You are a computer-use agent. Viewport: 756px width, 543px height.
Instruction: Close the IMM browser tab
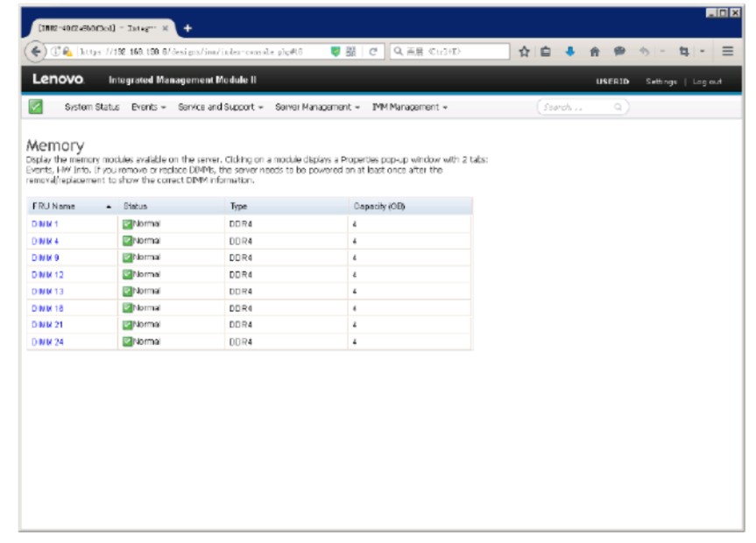(166, 28)
